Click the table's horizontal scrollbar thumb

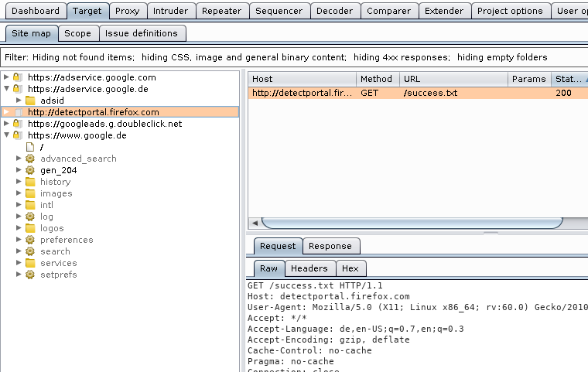pos(412,223)
